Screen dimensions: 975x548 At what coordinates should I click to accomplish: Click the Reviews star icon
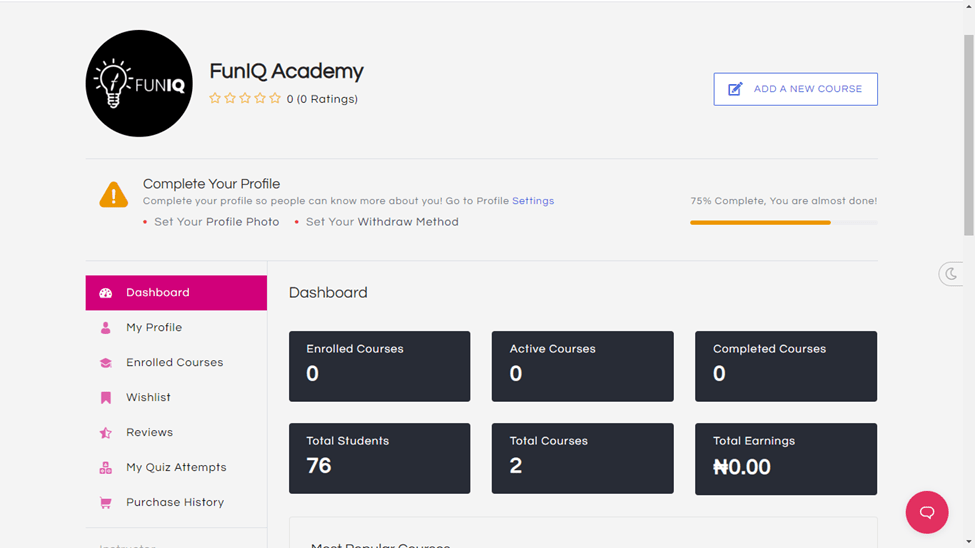click(x=106, y=432)
